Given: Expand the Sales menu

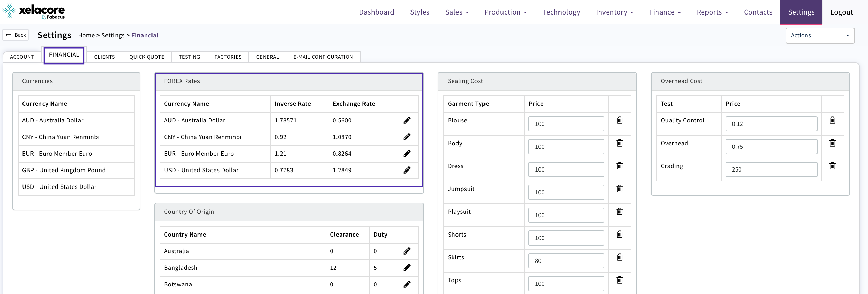Looking at the screenshot, I should point(457,12).
